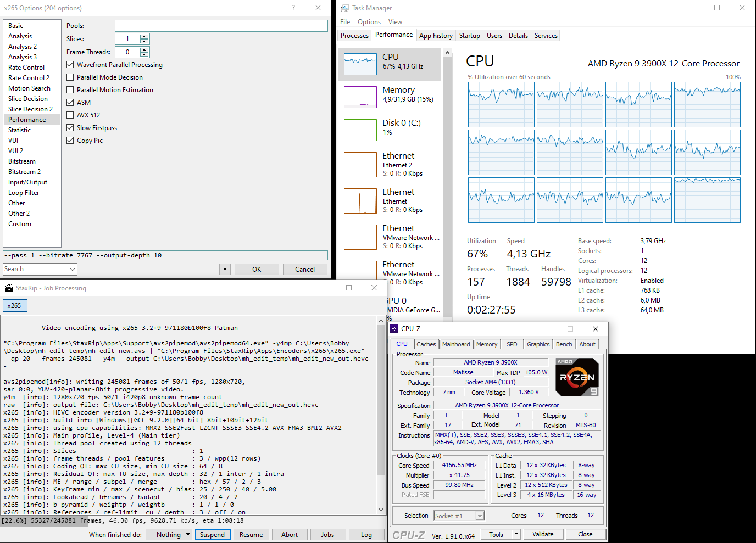756x543 pixels.
Task: Click the StaxRip log vertical scrollbar
Action: (381, 415)
